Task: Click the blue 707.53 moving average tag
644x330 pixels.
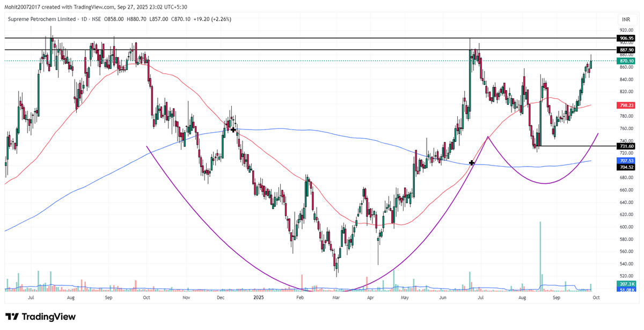Action: 626,161
